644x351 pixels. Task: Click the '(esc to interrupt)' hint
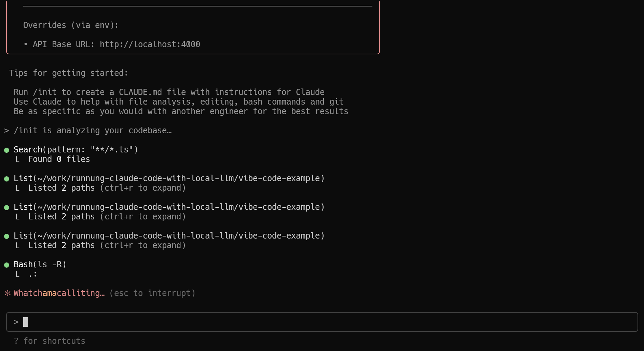152,293
